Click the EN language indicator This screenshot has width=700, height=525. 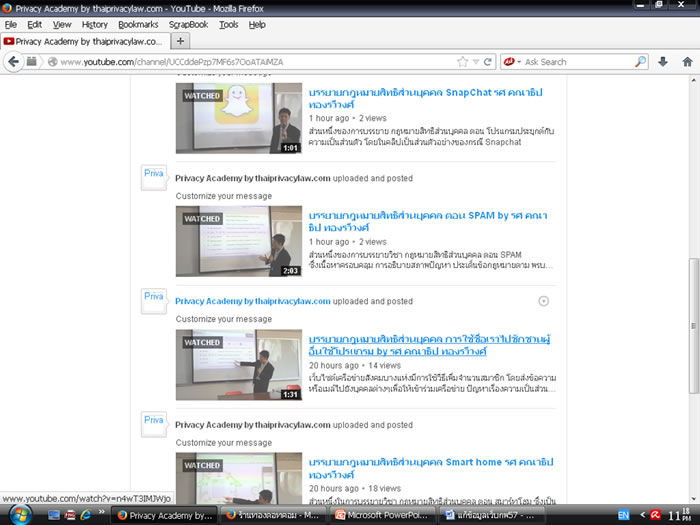(624, 515)
